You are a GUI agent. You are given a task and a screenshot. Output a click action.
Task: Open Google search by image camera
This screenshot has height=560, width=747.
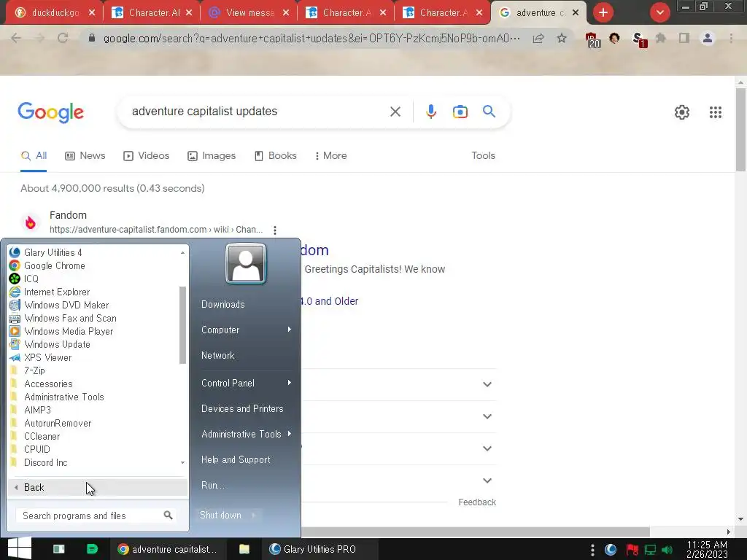460,112
